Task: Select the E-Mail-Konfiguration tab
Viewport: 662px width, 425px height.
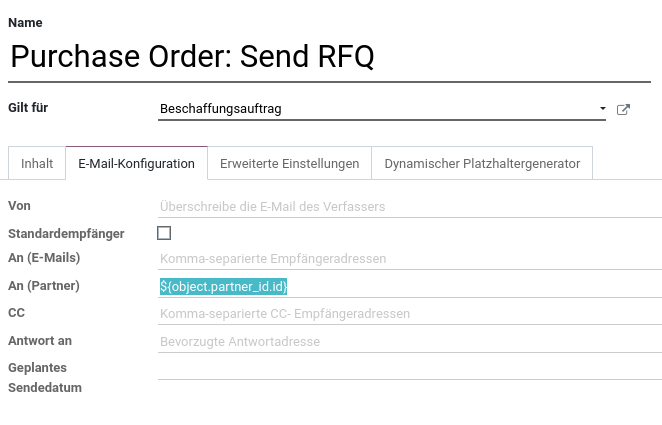Action: pos(136,163)
